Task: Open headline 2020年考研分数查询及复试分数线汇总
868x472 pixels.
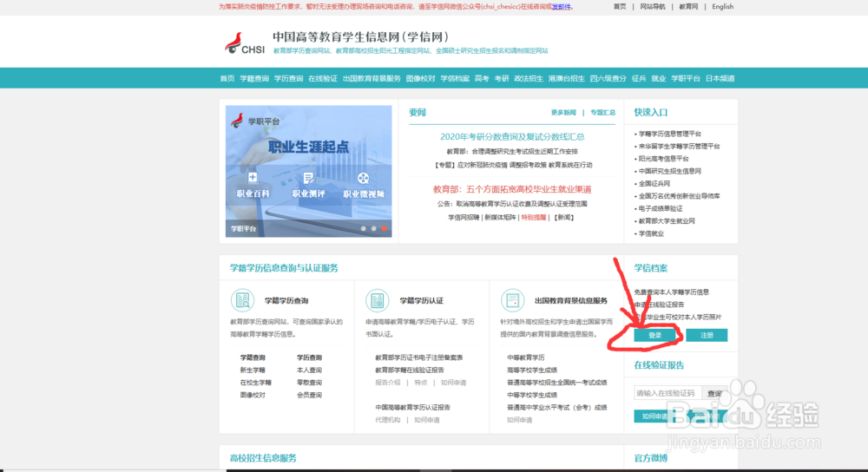Action: pyautogui.click(x=512, y=137)
